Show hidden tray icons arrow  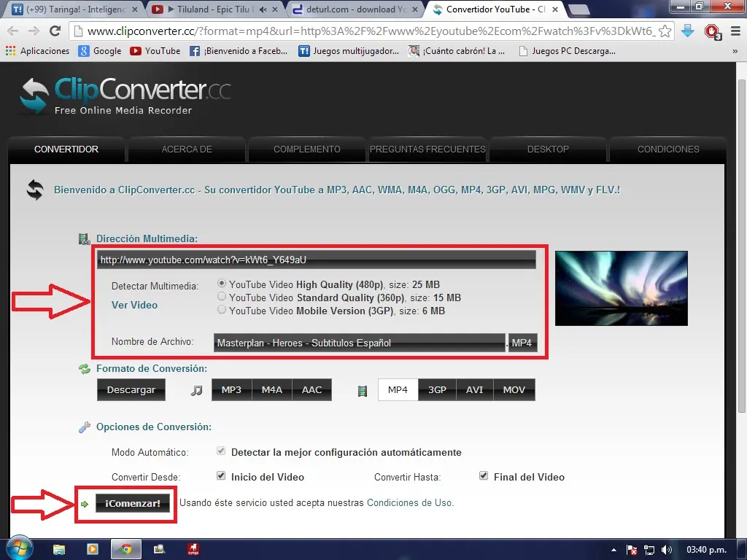614,550
